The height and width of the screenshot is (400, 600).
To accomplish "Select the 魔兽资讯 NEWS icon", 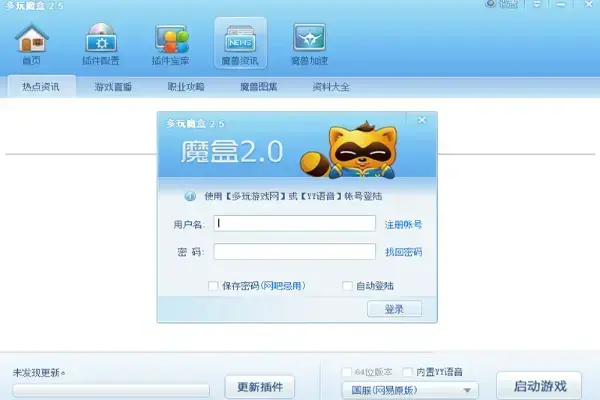I will (x=240, y=43).
